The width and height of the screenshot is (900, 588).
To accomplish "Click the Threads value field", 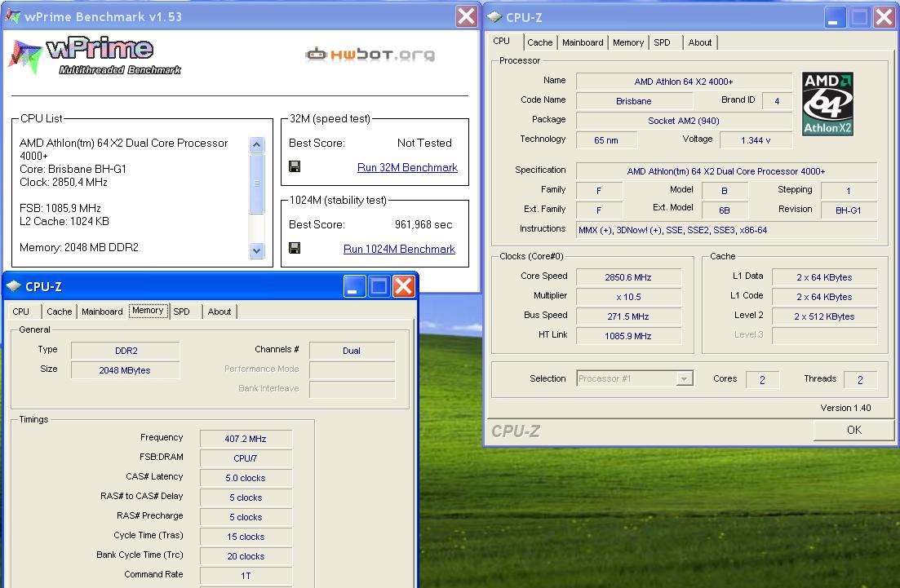I will tap(860, 379).
